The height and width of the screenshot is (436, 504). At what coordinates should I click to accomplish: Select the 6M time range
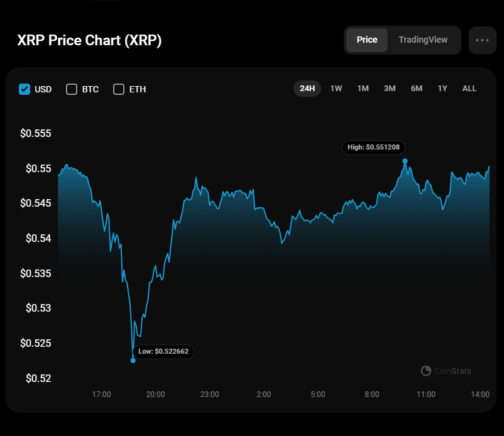click(x=417, y=89)
